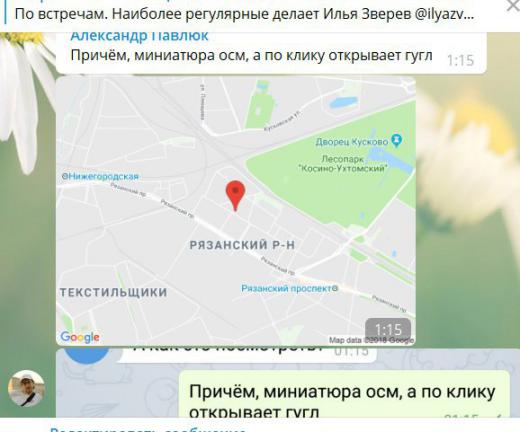Click the 1:15 time on top message
520x432 pixels.
(460, 60)
